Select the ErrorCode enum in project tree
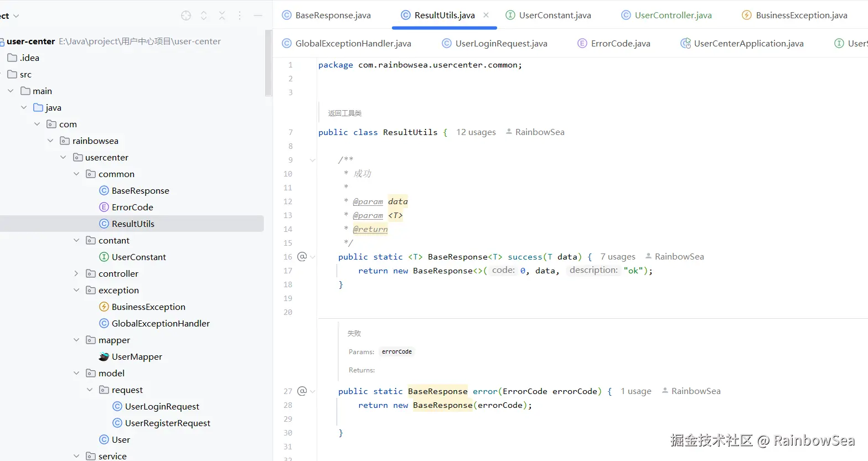868x461 pixels. click(132, 207)
